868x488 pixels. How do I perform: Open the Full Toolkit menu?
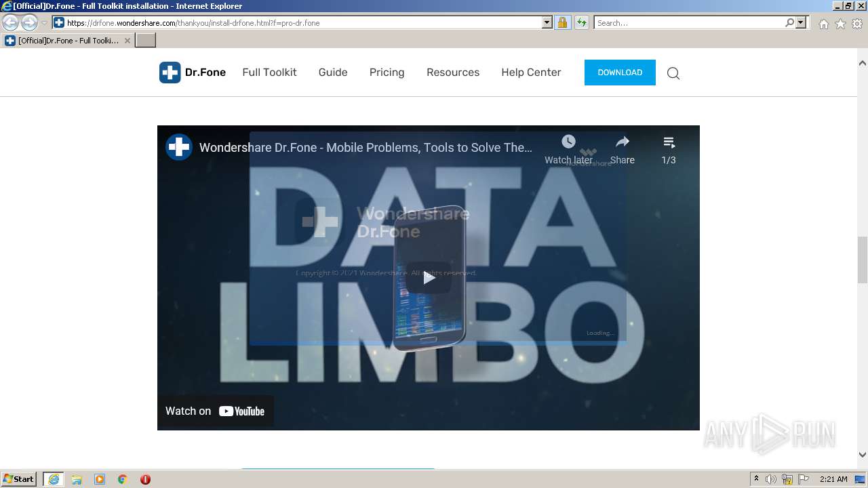(x=269, y=73)
